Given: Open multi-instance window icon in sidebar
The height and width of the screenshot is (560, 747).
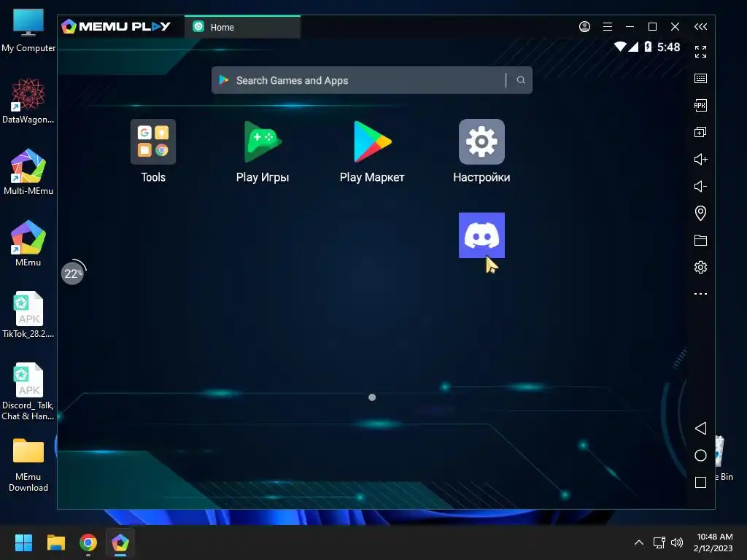Looking at the screenshot, I should (x=700, y=132).
